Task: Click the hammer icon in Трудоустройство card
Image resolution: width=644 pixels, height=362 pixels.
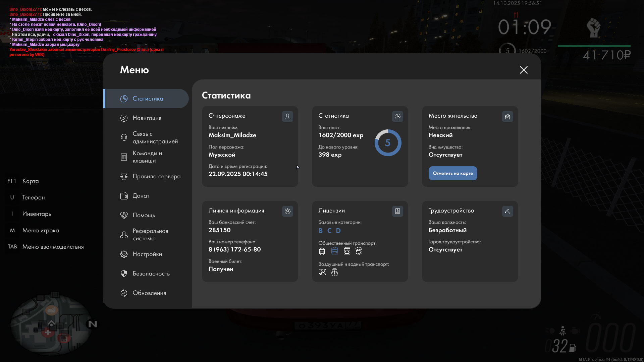Action: coord(507,211)
